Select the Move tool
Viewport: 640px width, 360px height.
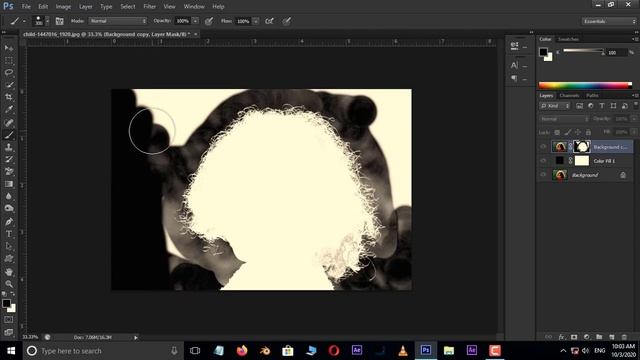pos(9,48)
